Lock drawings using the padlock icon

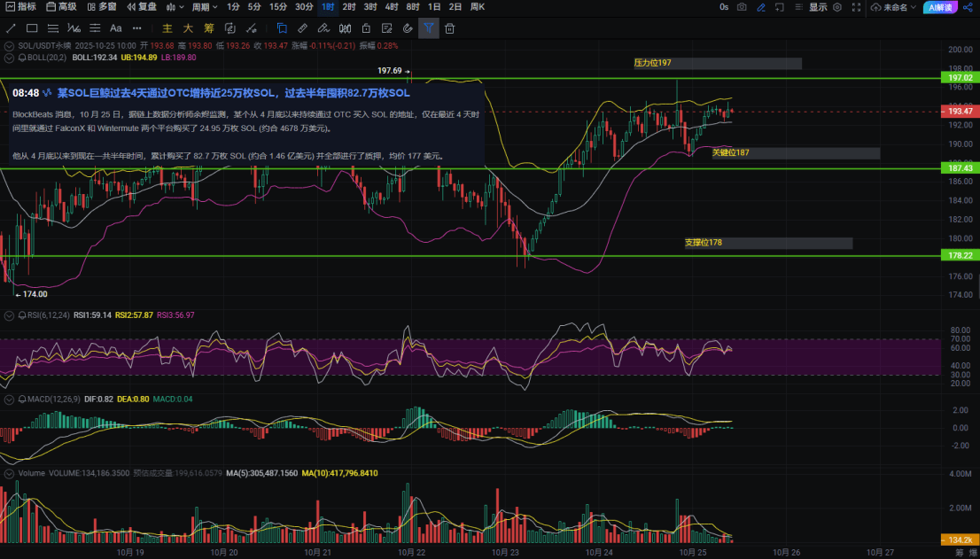[366, 28]
